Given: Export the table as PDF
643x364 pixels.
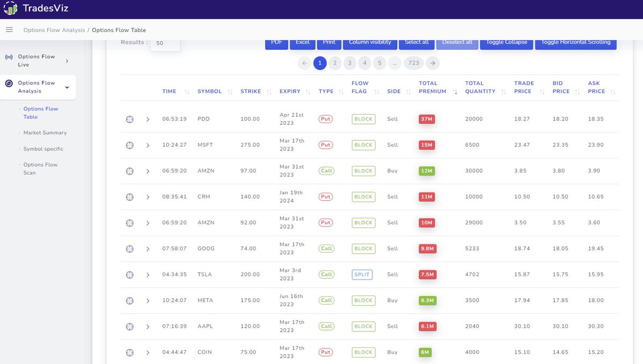Looking at the screenshot, I should 276,41.
